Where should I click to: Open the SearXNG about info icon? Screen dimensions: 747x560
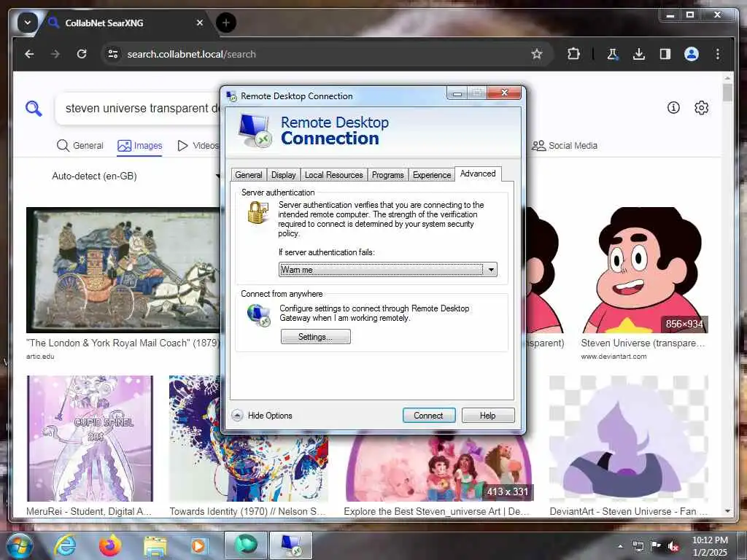[673, 108]
